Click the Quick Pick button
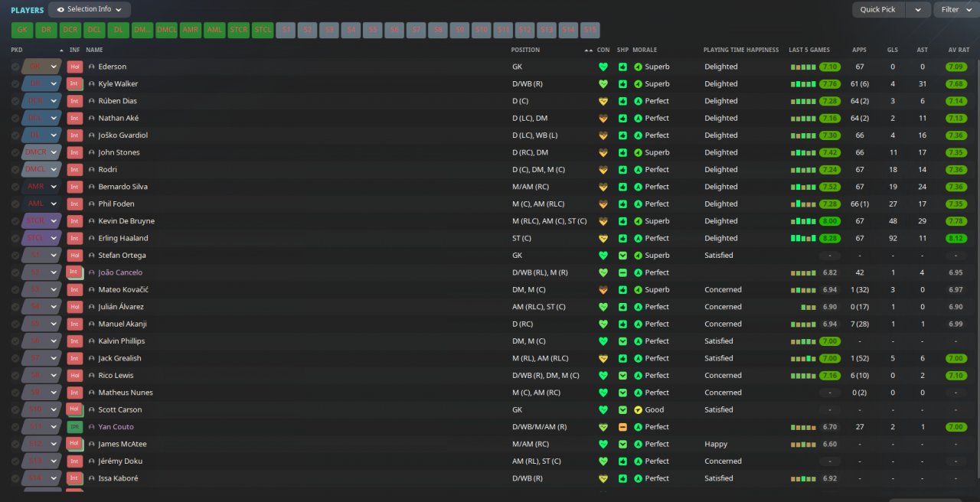 tap(878, 10)
